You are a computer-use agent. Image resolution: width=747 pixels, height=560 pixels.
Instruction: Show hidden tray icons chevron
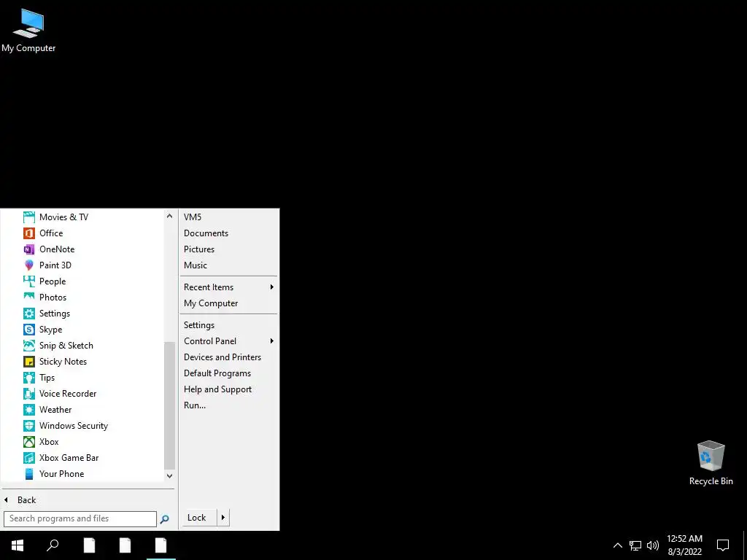point(617,545)
